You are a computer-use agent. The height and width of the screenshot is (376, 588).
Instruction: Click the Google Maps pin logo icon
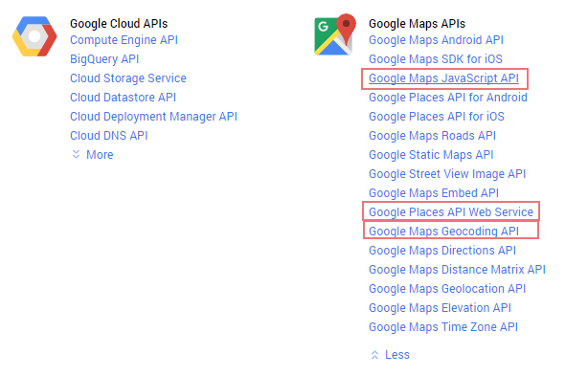(335, 34)
